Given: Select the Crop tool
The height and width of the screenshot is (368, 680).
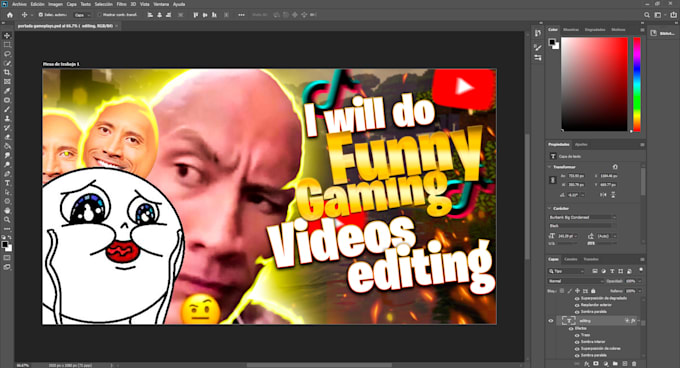Looking at the screenshot, I should coord(7,72).
